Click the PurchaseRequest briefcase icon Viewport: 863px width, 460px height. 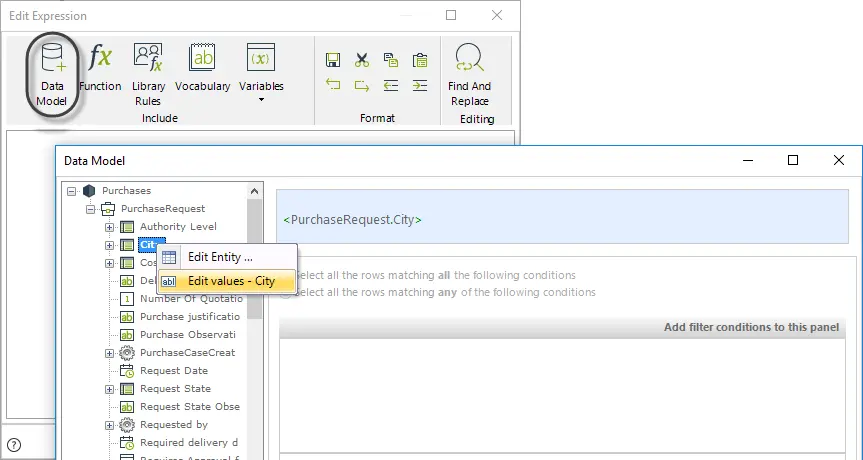108,209
